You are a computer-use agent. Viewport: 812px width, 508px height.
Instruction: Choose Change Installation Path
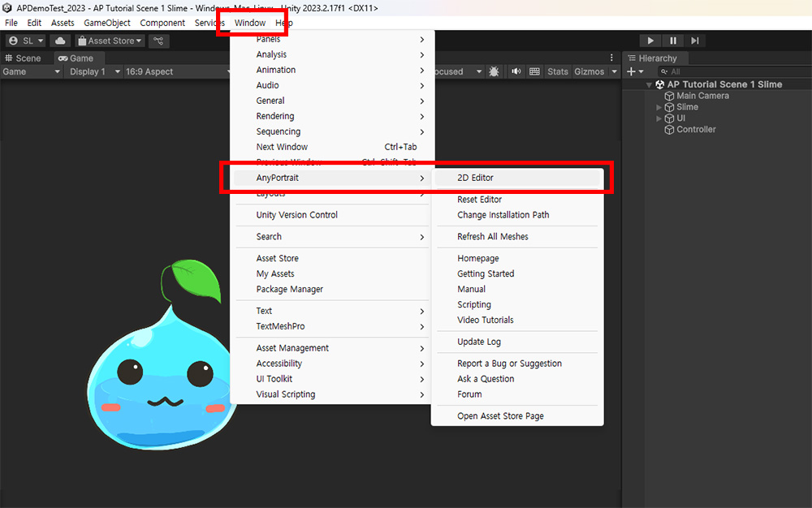tap(517, 215)
